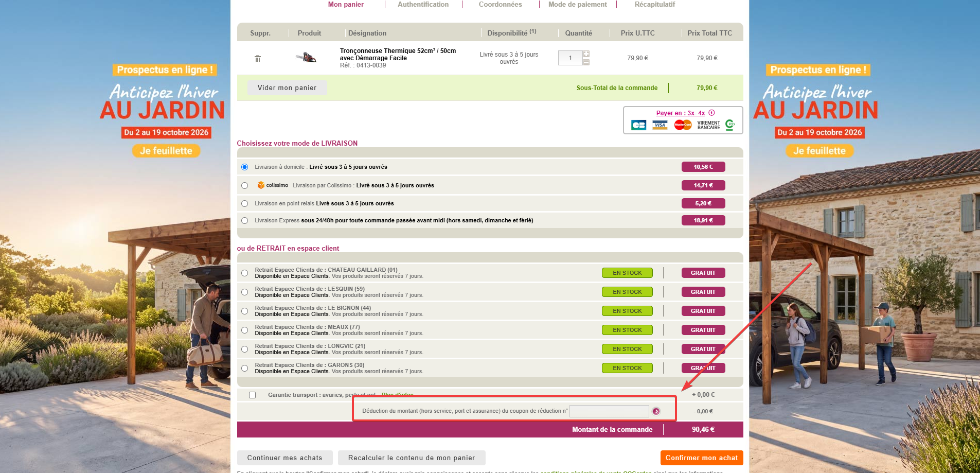The width and height of the screenshot is (980, 473).
Task: Choose pickup at LE BIGNON (44)
Action: [244, 311]
